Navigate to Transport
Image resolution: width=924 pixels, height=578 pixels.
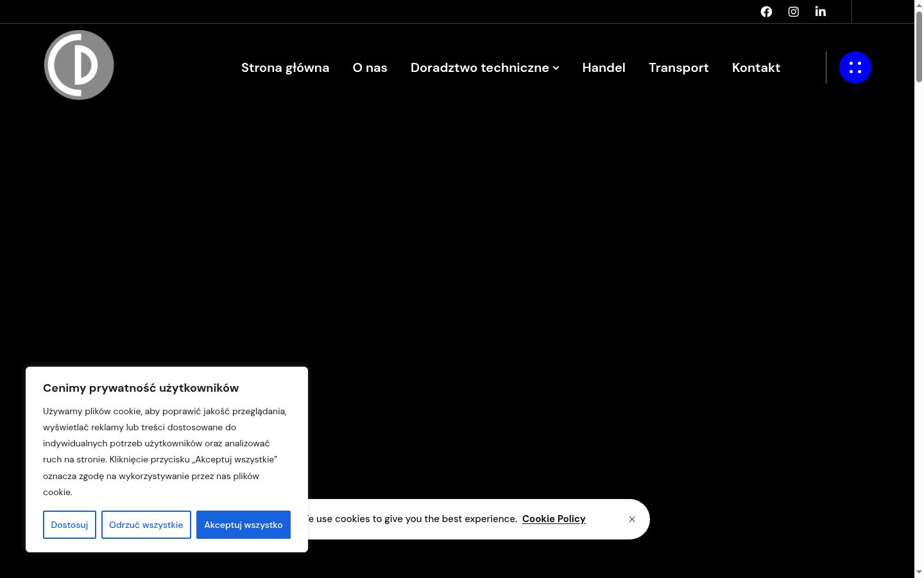[x=678, y=68]
